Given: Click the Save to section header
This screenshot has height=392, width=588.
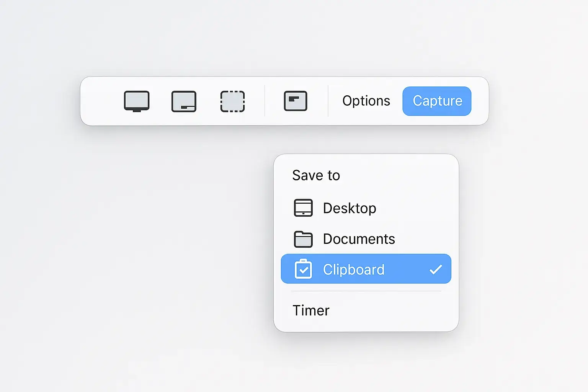Looking at the screenshot, I should 316,175.
